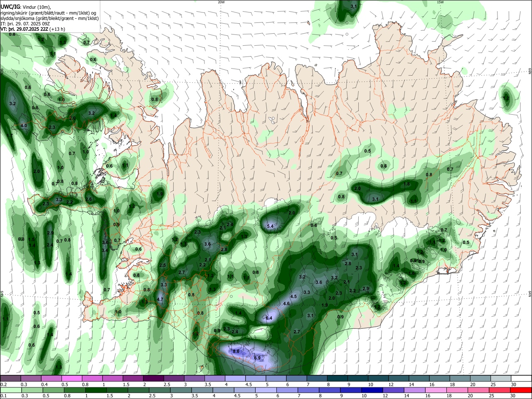
Task: Click the UWC/IG title text
Action: 10,7
